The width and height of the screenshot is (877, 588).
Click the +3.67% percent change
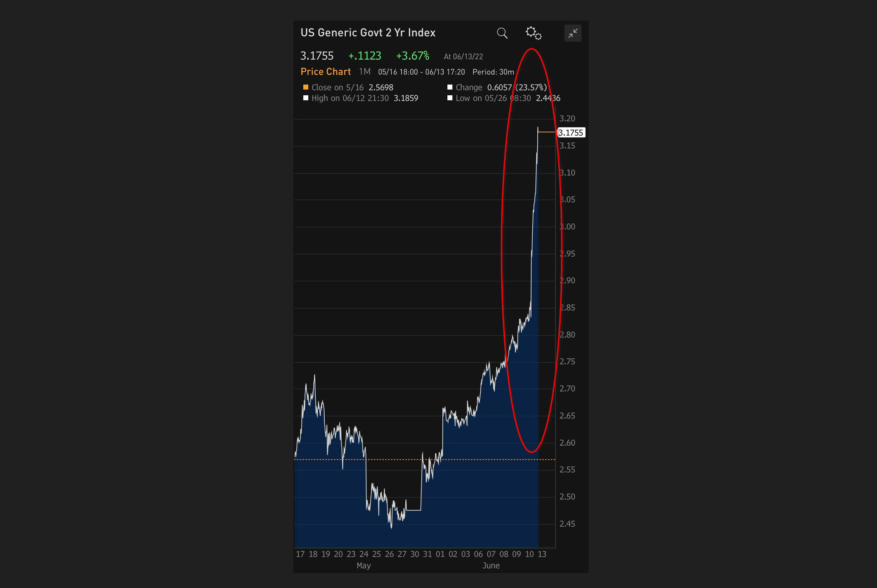(x=412, y=56)
